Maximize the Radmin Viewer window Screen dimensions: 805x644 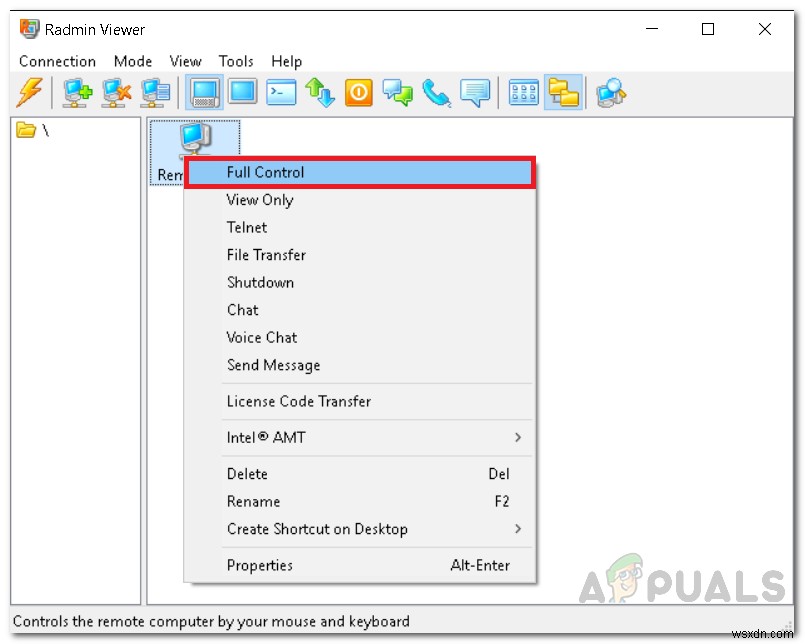[x=708, y=29]
